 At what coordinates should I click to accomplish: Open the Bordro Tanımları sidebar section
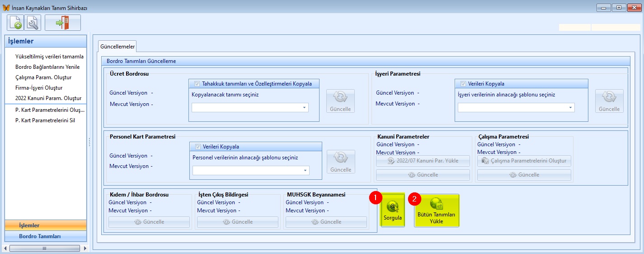(45, 236)
